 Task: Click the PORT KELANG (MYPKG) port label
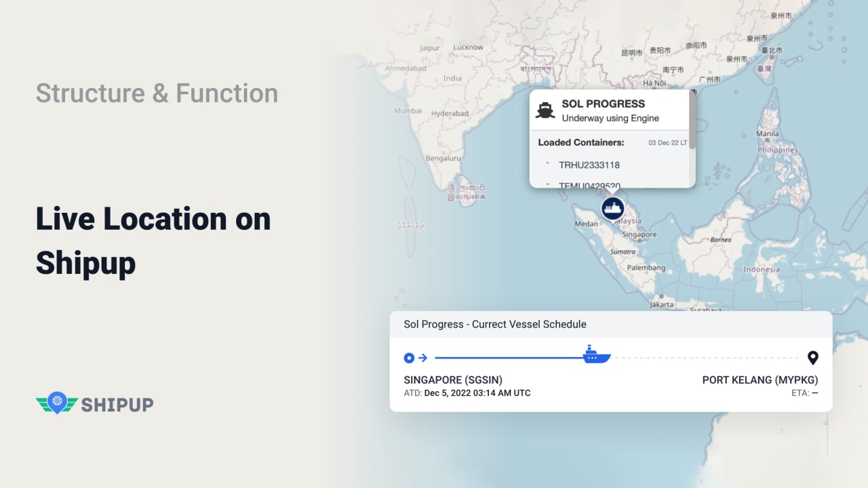[760, 380]
